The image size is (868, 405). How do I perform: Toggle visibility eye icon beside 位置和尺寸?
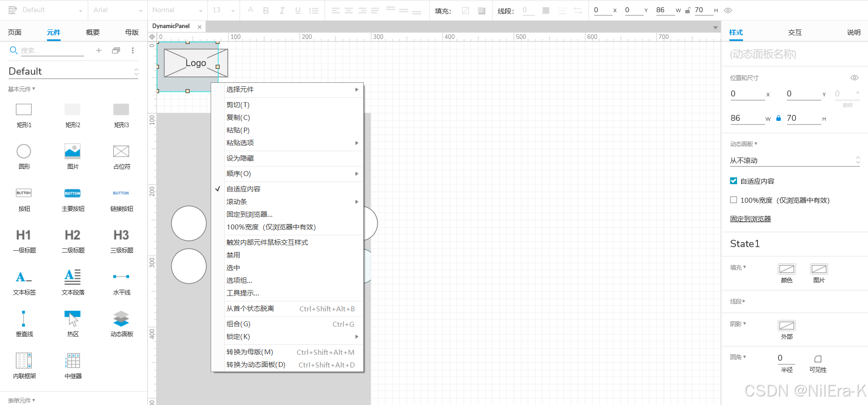click(854, 78)
